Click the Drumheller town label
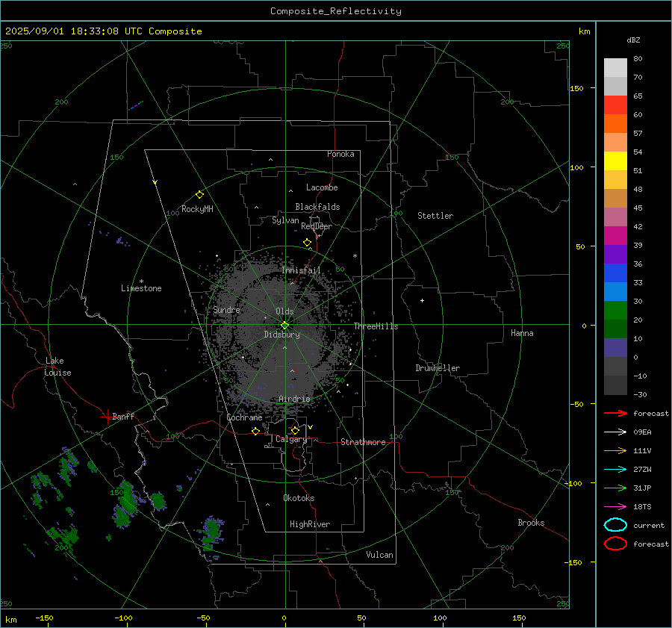The image size is (672, 628). [x=438, y=368]
